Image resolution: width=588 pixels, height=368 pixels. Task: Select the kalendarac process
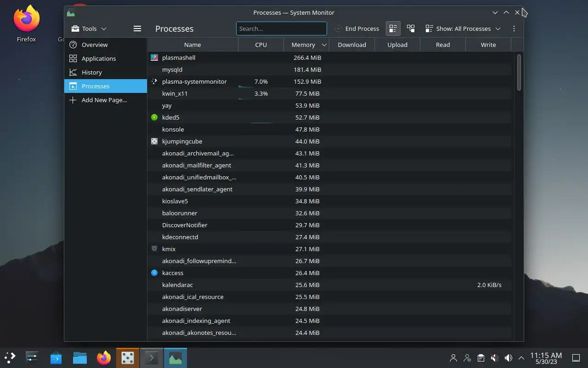tap(329, 285)
